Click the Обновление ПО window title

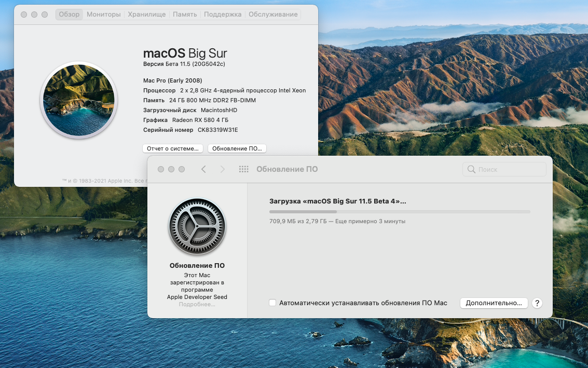click(x=287, y=169)
